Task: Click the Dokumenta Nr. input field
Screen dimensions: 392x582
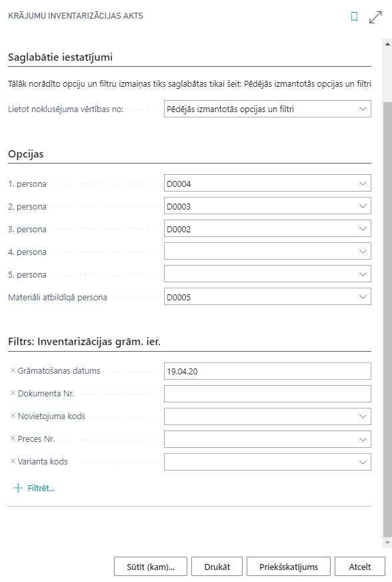Action: [x=267, y=394]
